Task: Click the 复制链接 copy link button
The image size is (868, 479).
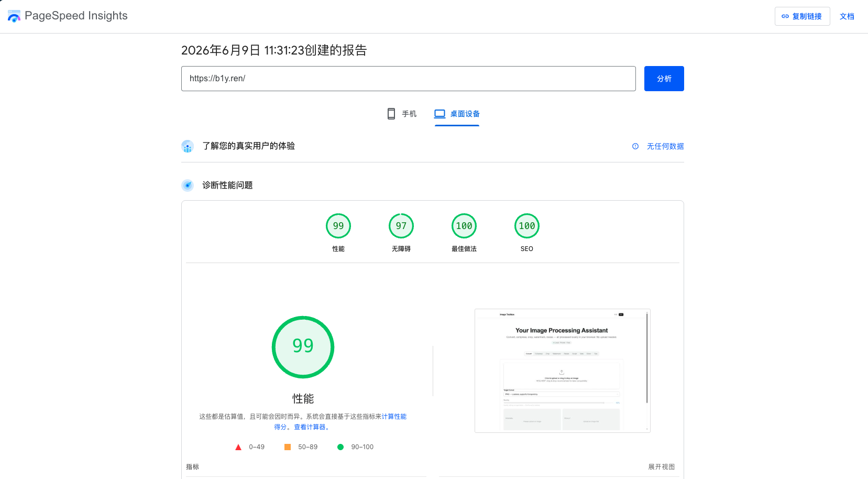Action: tap(802, 16)
